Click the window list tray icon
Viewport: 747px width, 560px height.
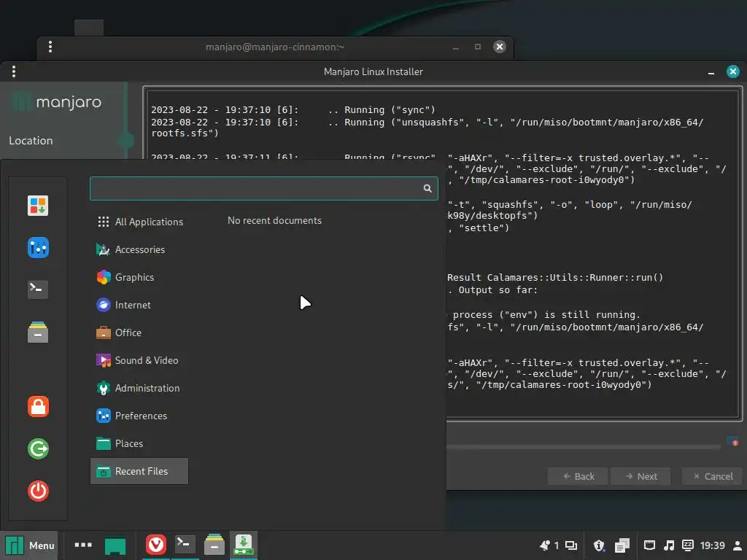click(x=570, y=545)
